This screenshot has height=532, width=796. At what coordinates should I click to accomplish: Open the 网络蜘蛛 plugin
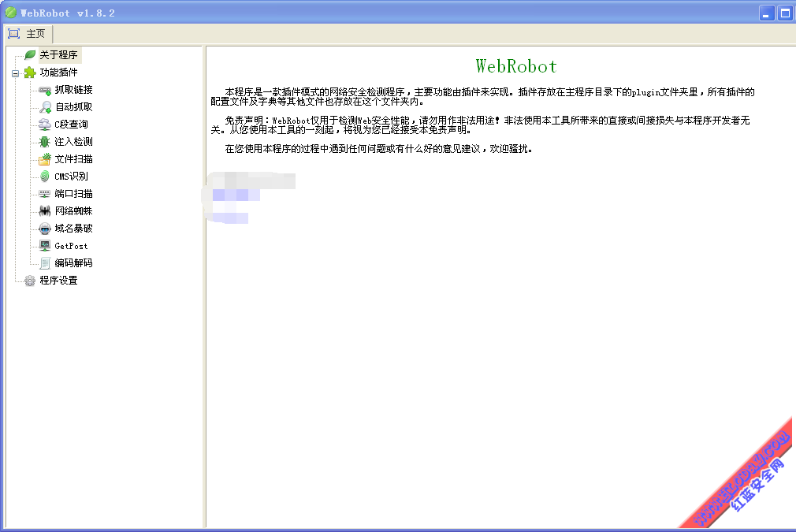coord(73,210)
